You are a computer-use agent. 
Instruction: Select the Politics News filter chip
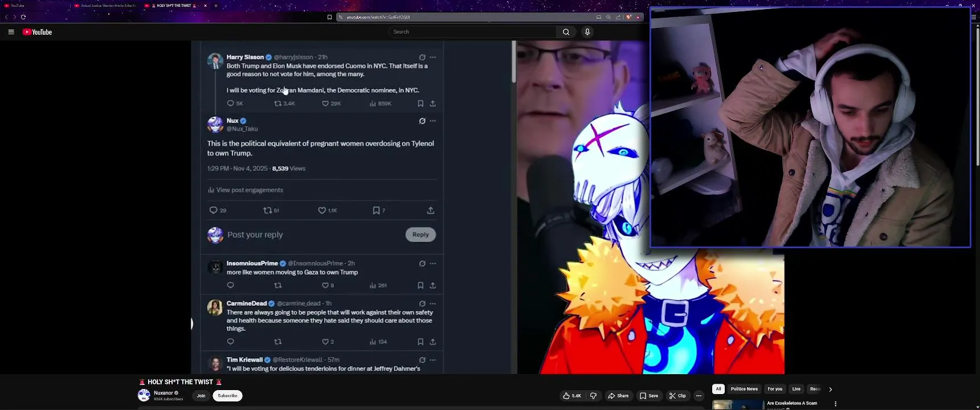click(x=744, y=389)
